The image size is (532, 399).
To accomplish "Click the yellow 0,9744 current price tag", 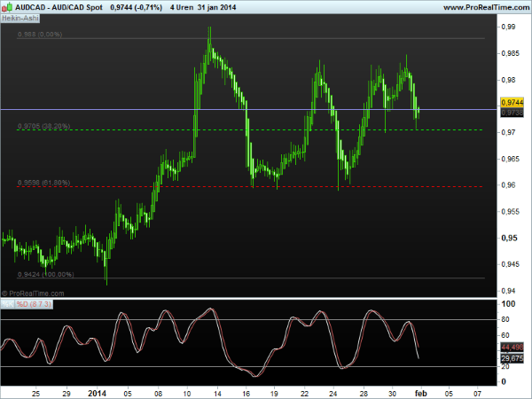I will pos(512,102).
